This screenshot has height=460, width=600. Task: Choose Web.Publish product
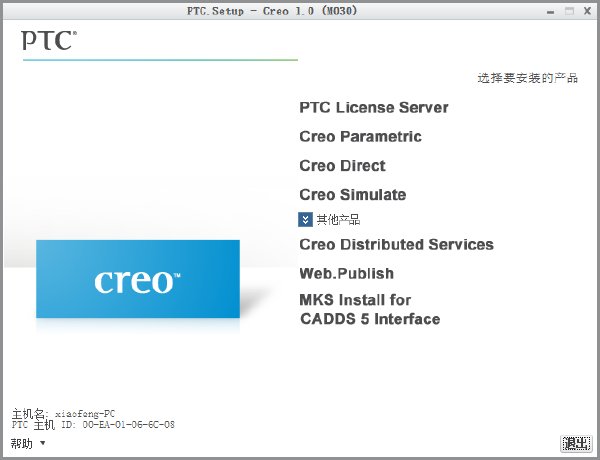pyautogui.click(x=346, y=274)
